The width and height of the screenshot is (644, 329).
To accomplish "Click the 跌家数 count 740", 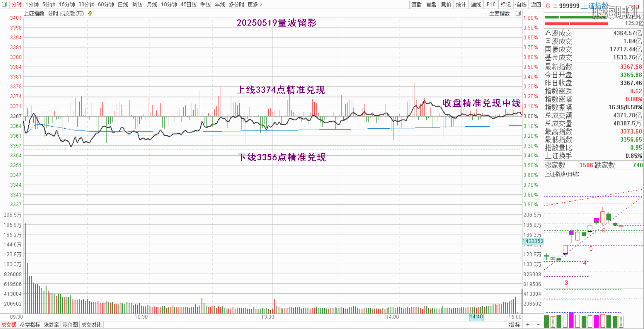I will [638, 165].
